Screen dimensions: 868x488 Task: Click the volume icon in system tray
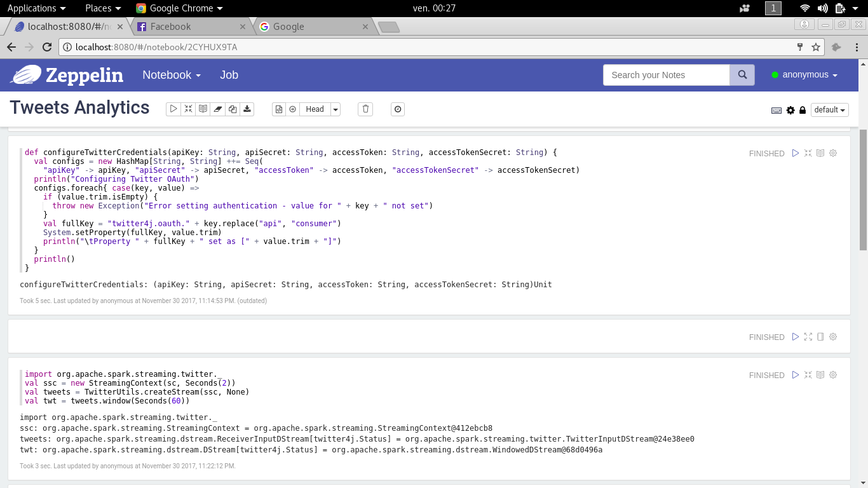[x=823, y=8]
